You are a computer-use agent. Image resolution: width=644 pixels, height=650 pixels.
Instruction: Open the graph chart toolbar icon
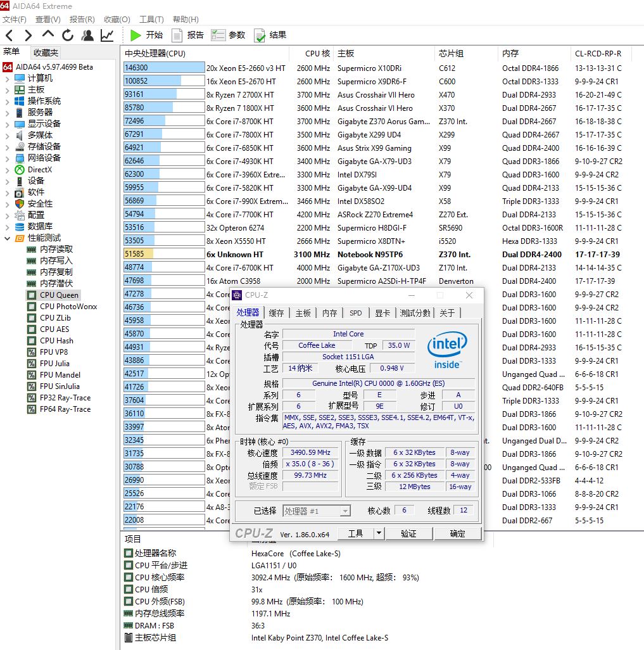107,35
